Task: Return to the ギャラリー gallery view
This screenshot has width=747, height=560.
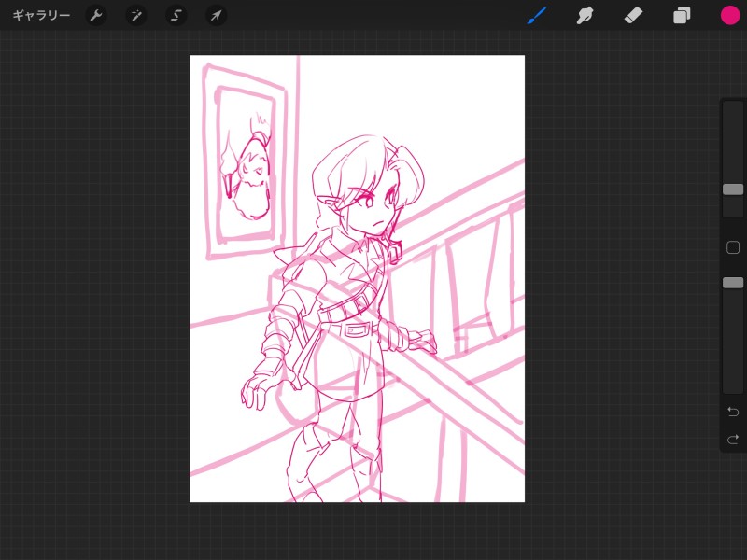Action: (41, 15)
